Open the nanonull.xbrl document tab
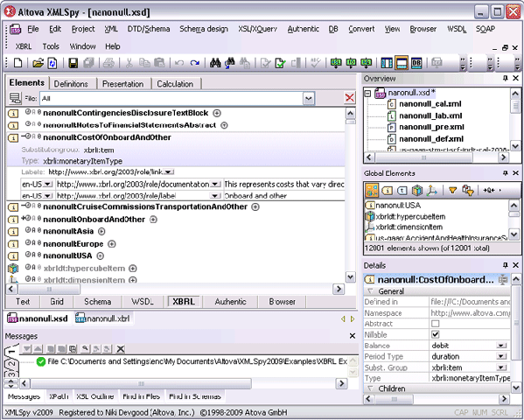 click(x=103, y=318)
